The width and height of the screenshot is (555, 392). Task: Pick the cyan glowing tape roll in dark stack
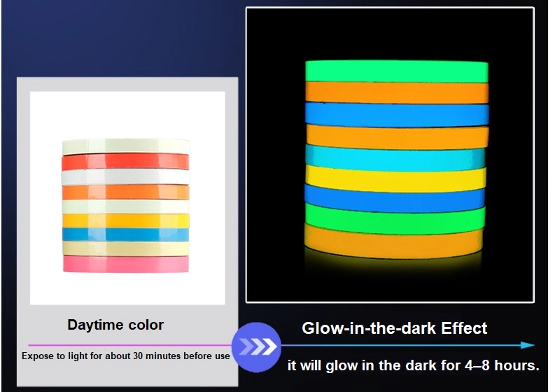[395, 157]
